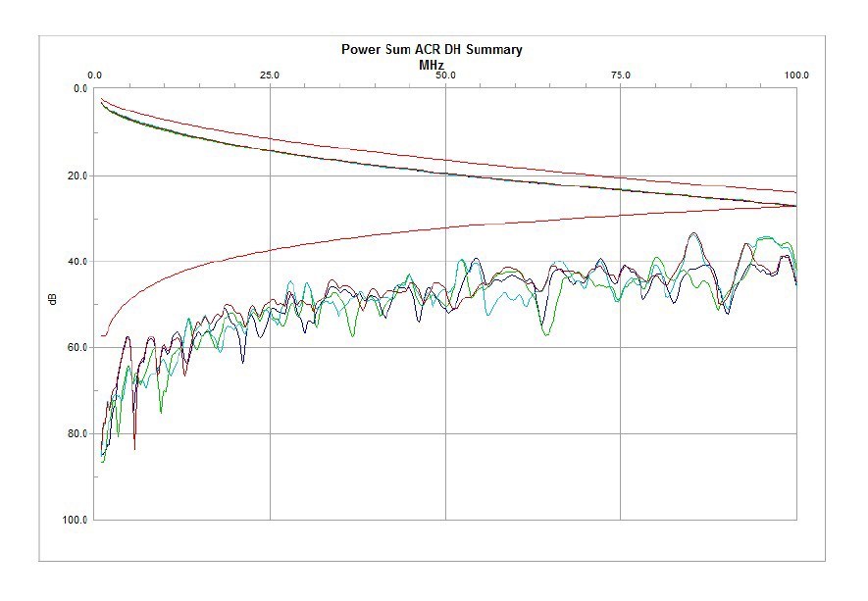
Task: Click where the curves converge at 100 MHz
Action: 794,206
